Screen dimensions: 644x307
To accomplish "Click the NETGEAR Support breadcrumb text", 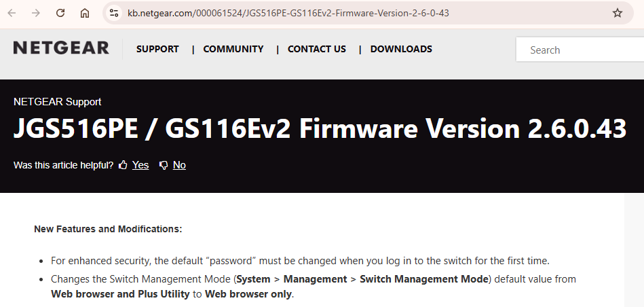I will 57,102.
